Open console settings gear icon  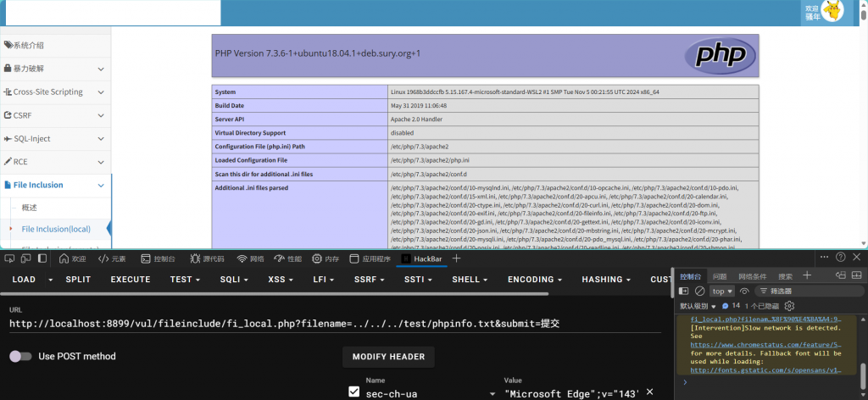(x=789, y=305)
